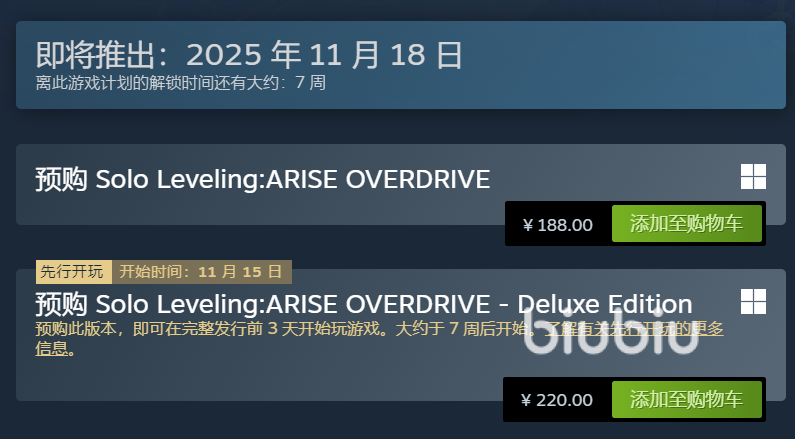The width and height of the screenshot is (795, 439).
Task: Click the wrapped 信息。 link text
Action: 56,348
